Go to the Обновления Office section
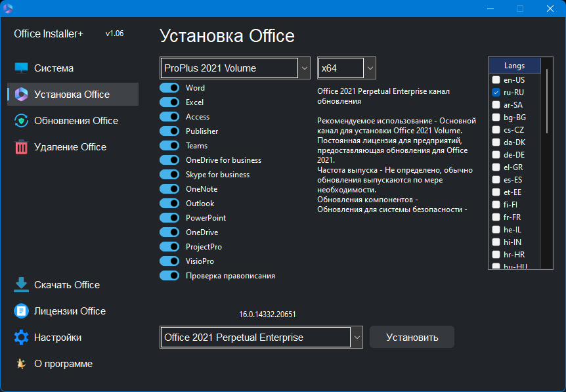This screenshot has width=566, height=392. point(76,121)
